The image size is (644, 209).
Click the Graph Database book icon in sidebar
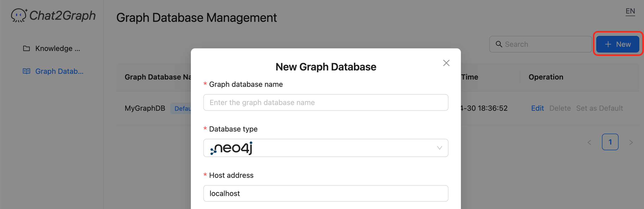(26, 71)
